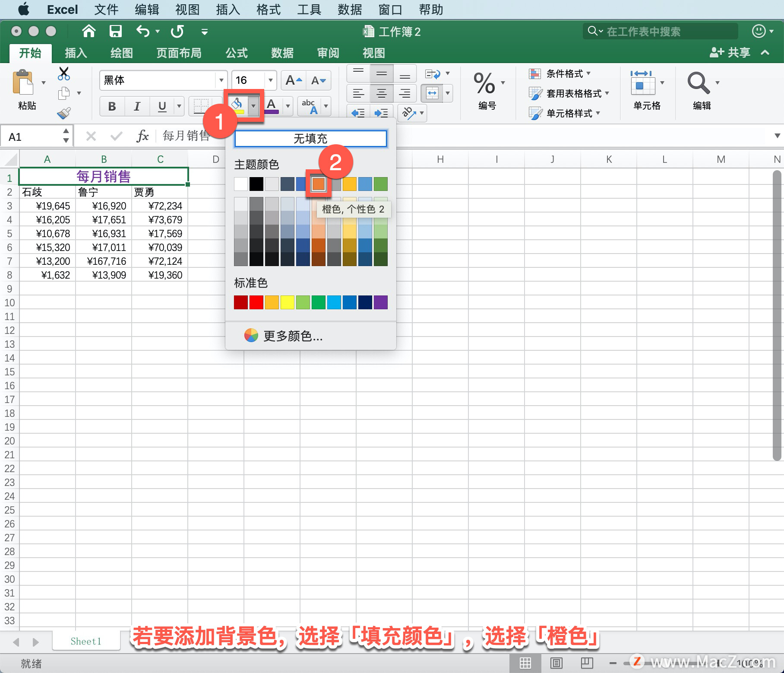The width and height of the screenshot is (784, 673).
Task: Toggle Bold formatting
Action: tap(112, 106)
